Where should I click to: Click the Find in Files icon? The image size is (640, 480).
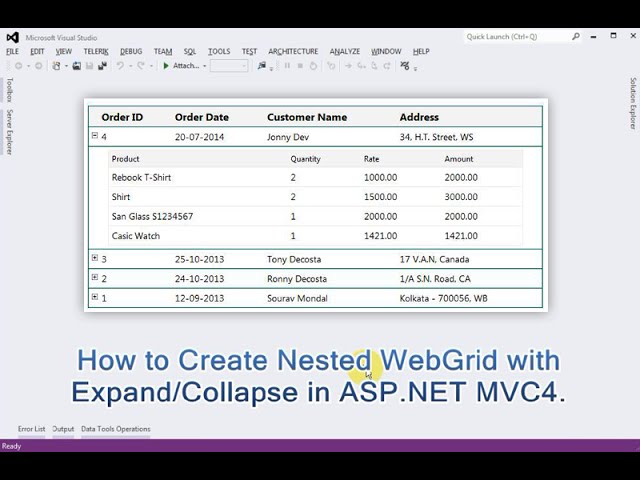(262, 66)
